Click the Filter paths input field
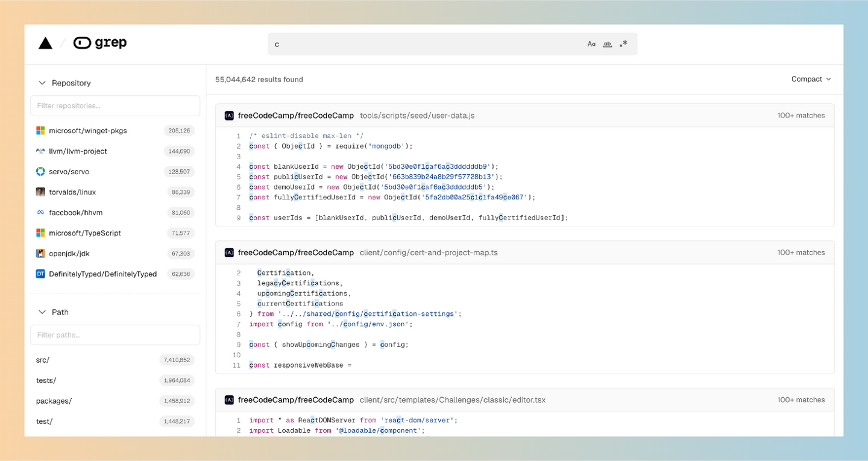 coord(115,335)
